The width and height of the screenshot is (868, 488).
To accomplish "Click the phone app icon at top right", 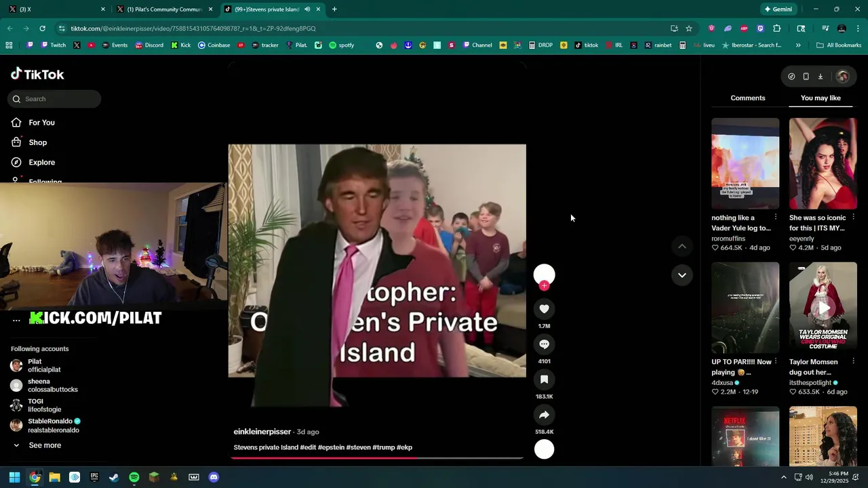I will [806, 77].
